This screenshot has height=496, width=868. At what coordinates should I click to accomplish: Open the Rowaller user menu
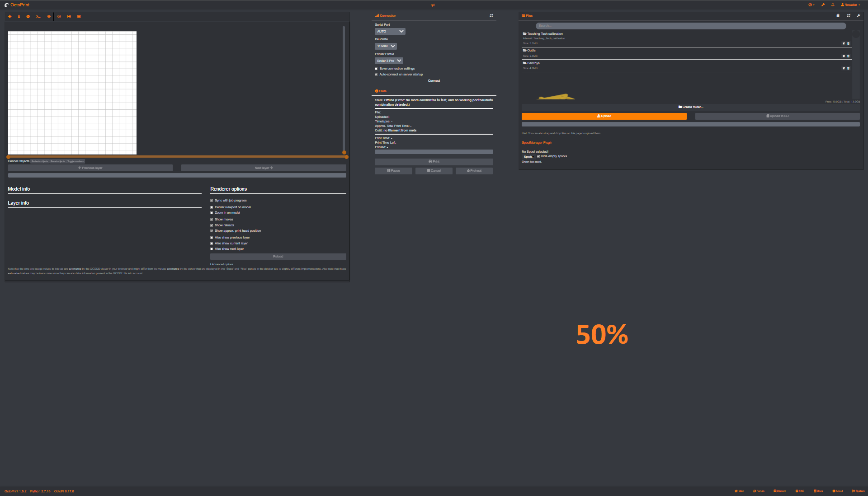(x=850, y=5)
